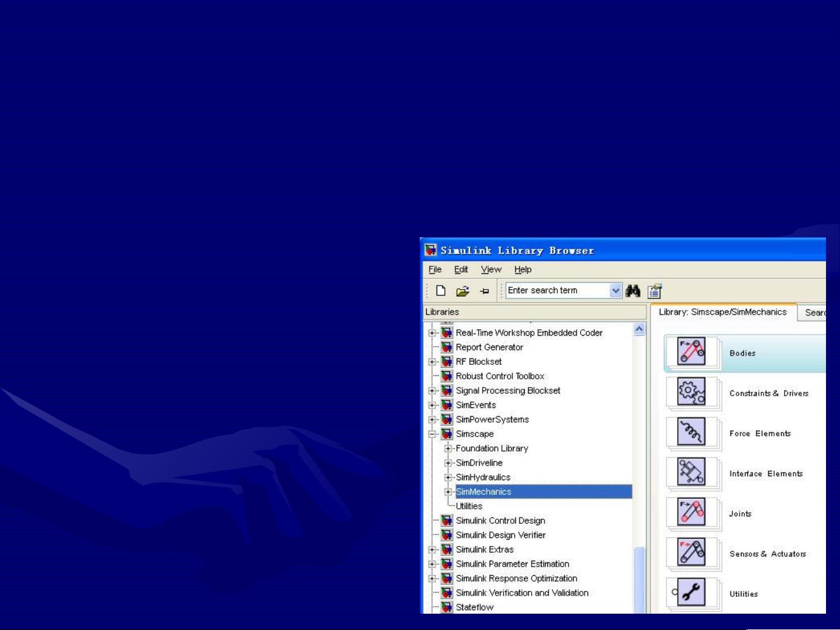This screenshot has width=840, height=630.
Task: Open the File menu
Action: click(435, 269)
